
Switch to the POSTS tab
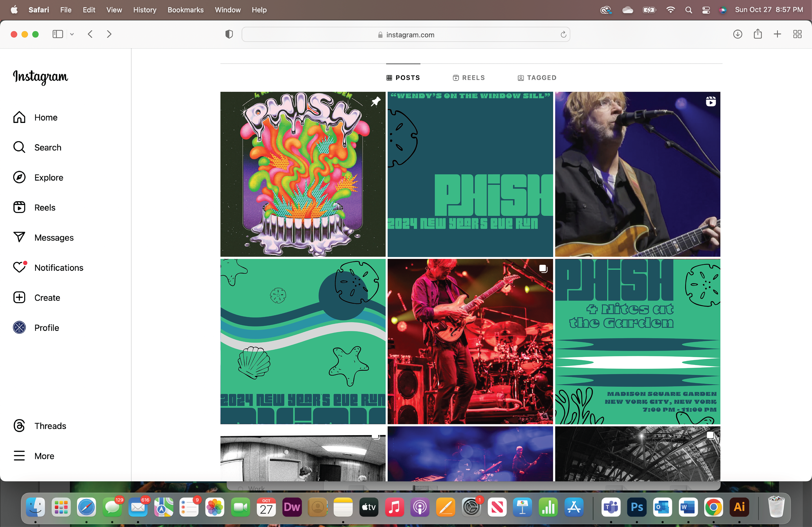pos(403,78)
